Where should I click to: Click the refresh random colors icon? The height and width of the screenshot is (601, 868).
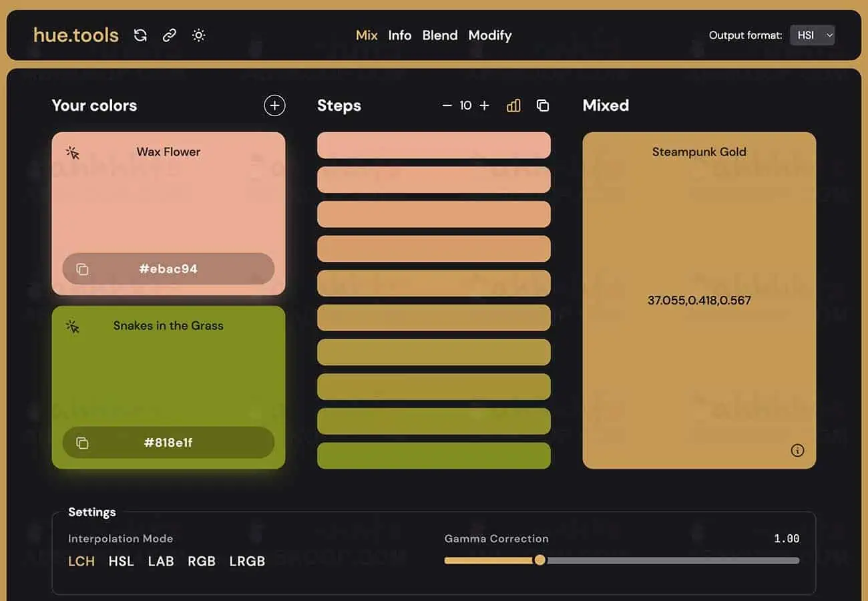point(140,35)
